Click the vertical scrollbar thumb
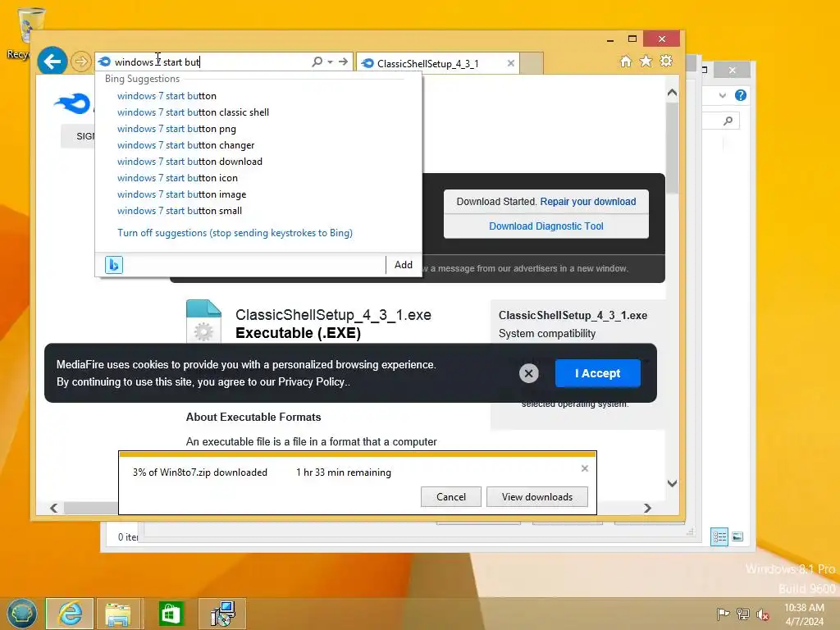840x630 pixels. pos(673,148)
